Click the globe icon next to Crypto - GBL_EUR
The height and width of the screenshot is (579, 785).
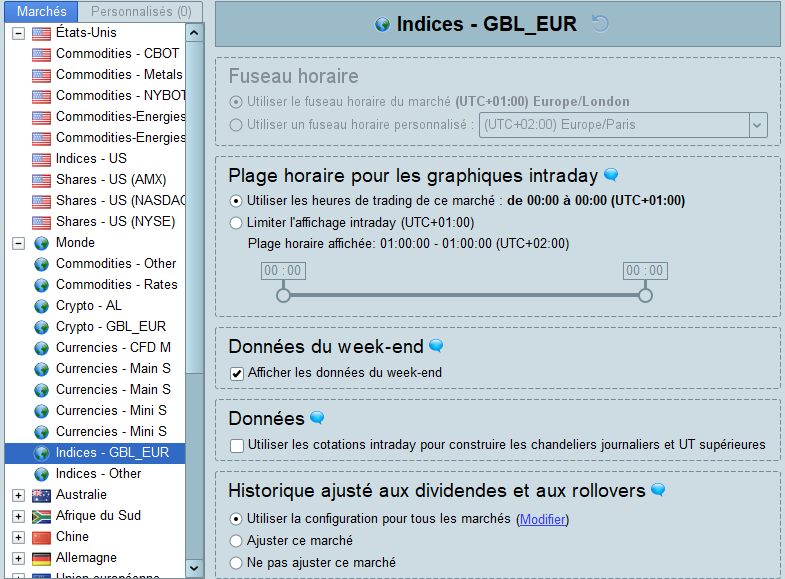(41, 327)
